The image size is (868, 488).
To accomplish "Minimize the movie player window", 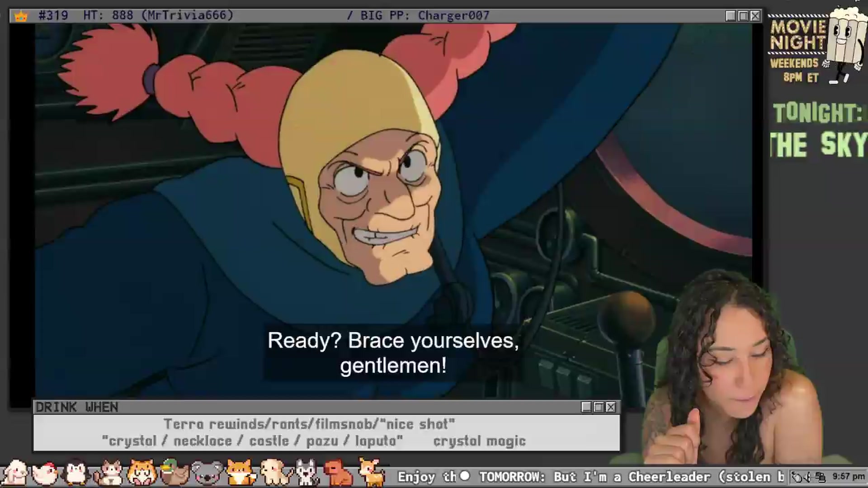I will coord(731,16).
